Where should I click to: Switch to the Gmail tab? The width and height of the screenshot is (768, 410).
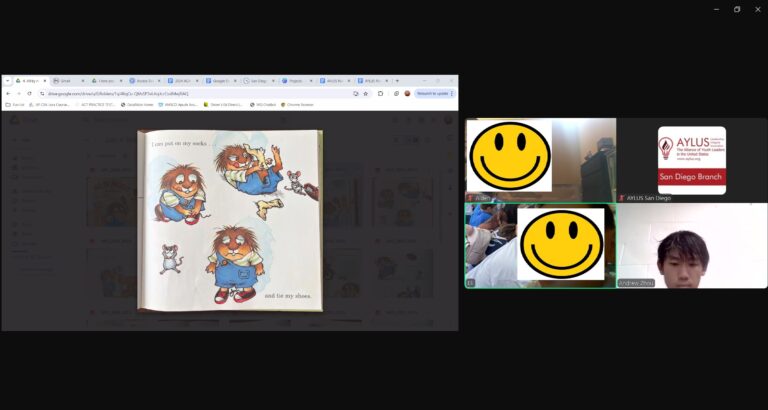pyautogui.click(x=69, y=81)
